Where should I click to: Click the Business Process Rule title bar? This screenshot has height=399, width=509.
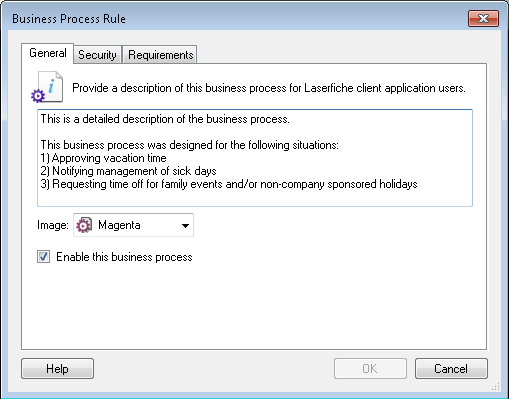[233, 18]
